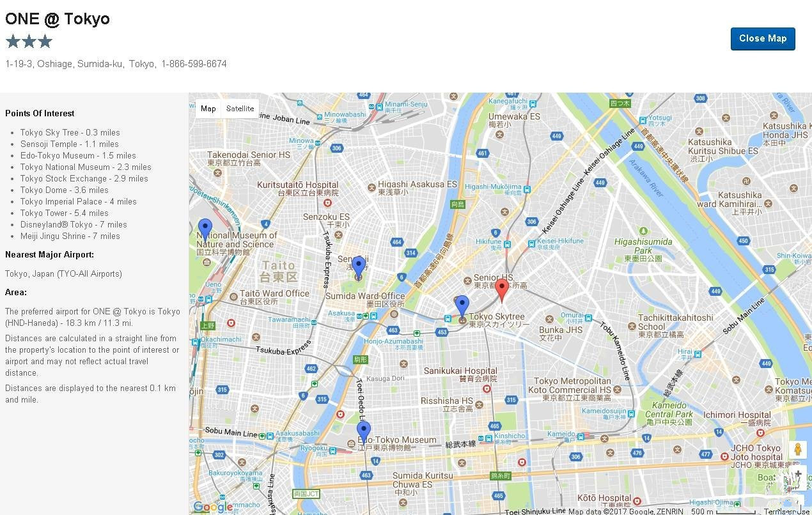Screen dimensions: 812x515
Task: Click the three-star hotel rating
Action: 29,42
